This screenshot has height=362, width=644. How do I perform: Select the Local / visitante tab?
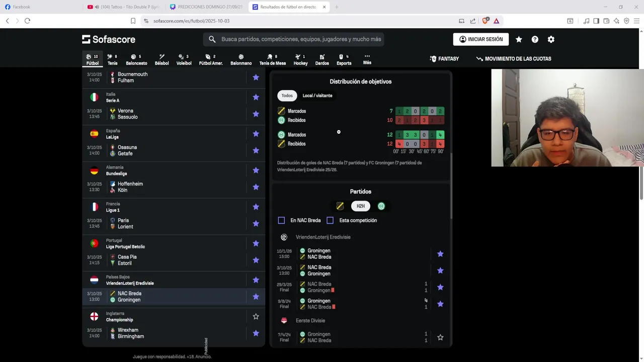coord(317,96)
